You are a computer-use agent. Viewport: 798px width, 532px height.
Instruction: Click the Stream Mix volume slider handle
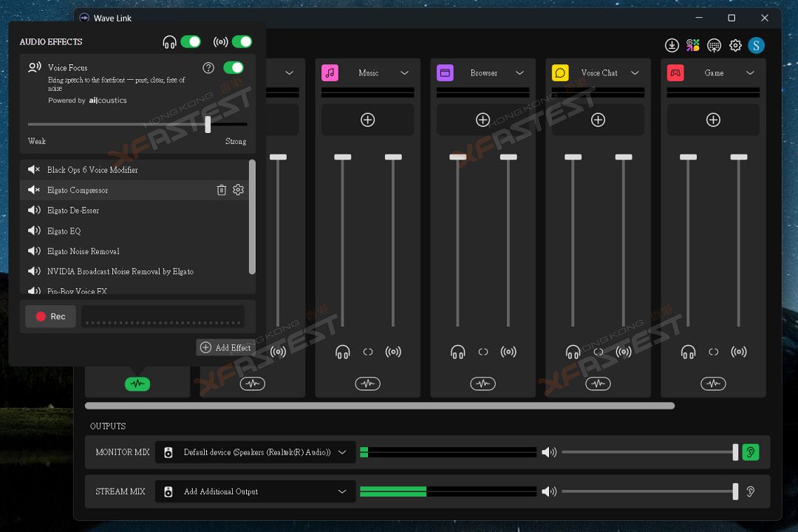[735, 491]
